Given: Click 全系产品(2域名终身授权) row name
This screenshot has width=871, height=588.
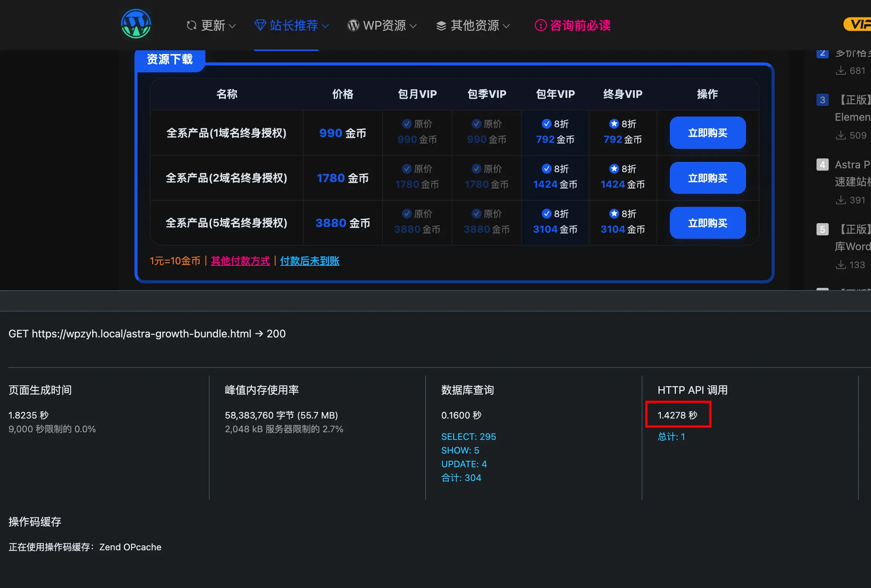Looking at the screenshot, I should 226,178.
